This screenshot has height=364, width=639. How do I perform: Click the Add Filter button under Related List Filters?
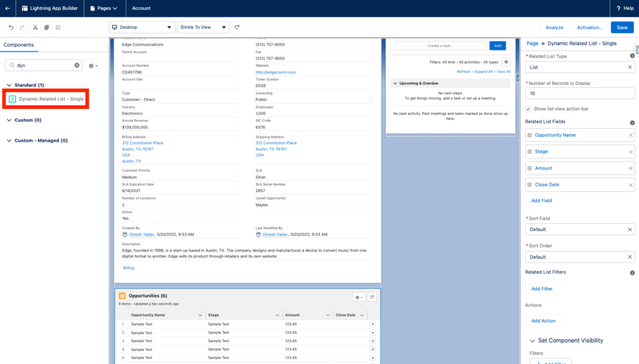coord(542,289)
